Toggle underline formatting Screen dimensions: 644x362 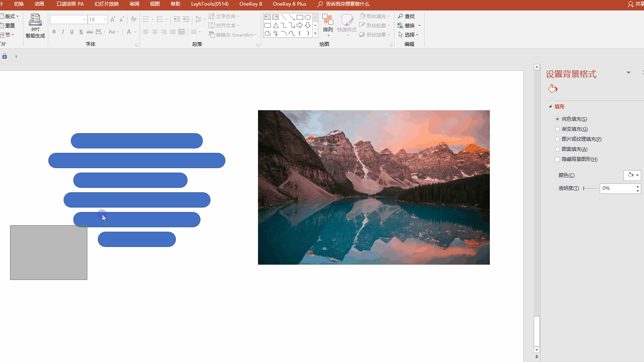pos(72,32)
